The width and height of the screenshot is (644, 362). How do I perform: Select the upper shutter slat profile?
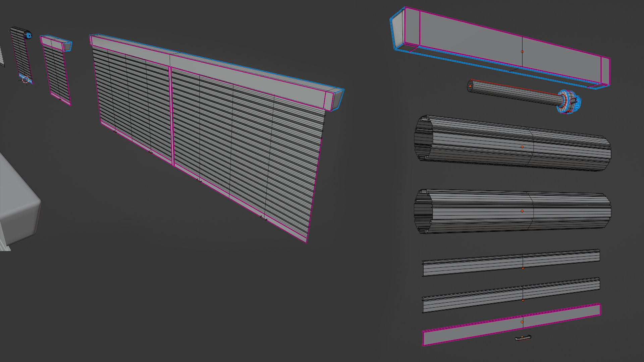511,263
